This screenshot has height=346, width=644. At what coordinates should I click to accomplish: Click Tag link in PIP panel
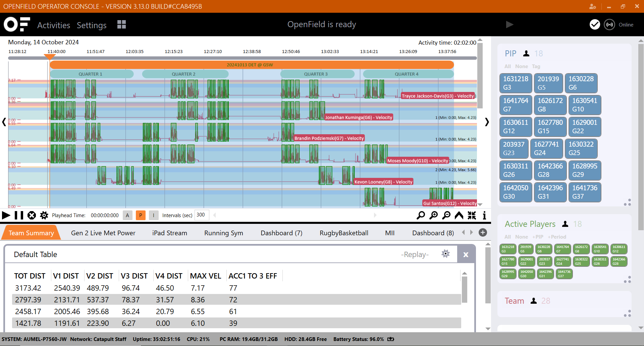(x=536, y=66)
